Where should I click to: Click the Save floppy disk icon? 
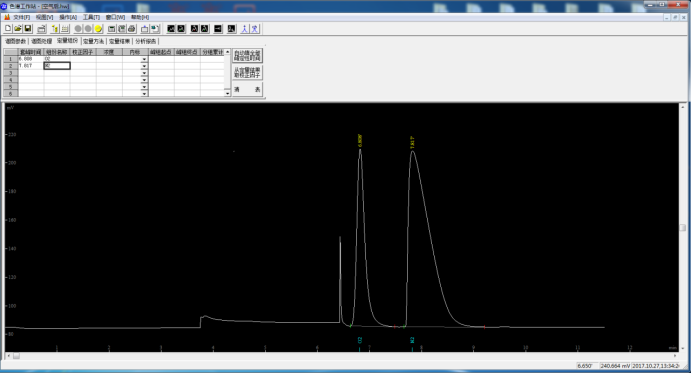pos(28,29)
